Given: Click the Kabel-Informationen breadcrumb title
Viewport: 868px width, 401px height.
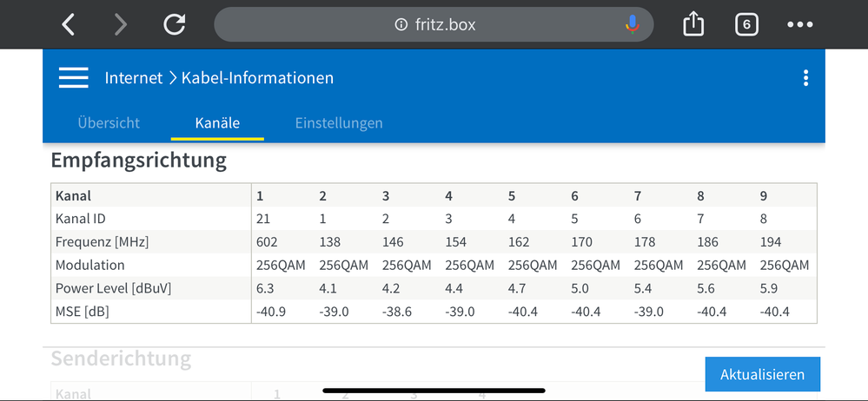Looking at the screenshot, I should pyautogui.click(x=257, y=78).
